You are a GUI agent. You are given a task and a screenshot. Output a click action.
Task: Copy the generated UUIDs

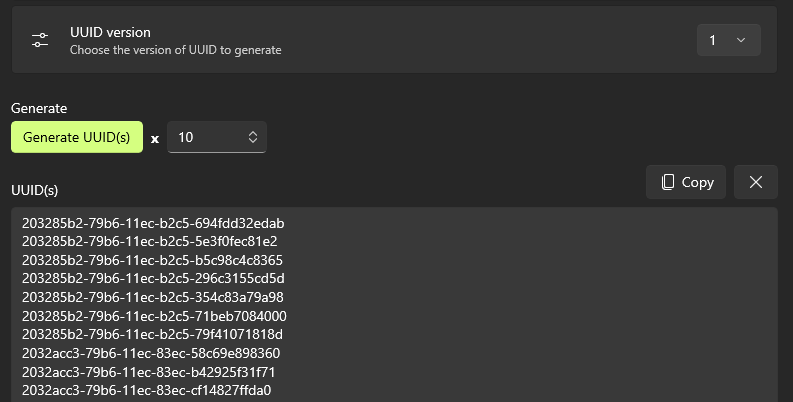click(x=686, y=182)
